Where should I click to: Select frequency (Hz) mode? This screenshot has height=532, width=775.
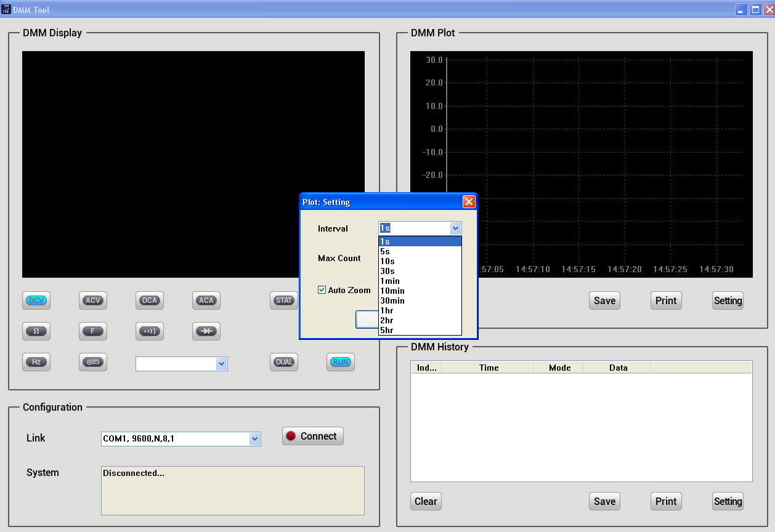(x=36, y=362)
